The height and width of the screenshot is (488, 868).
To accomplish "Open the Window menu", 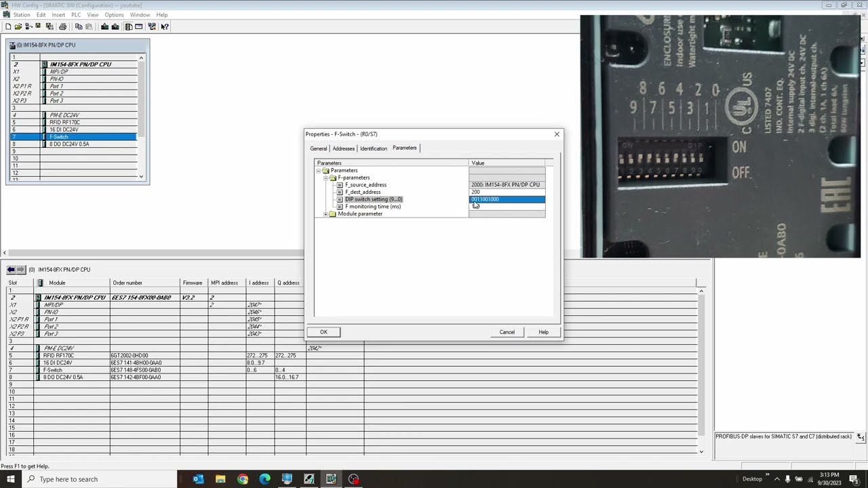I will click(x=140, y=15).
